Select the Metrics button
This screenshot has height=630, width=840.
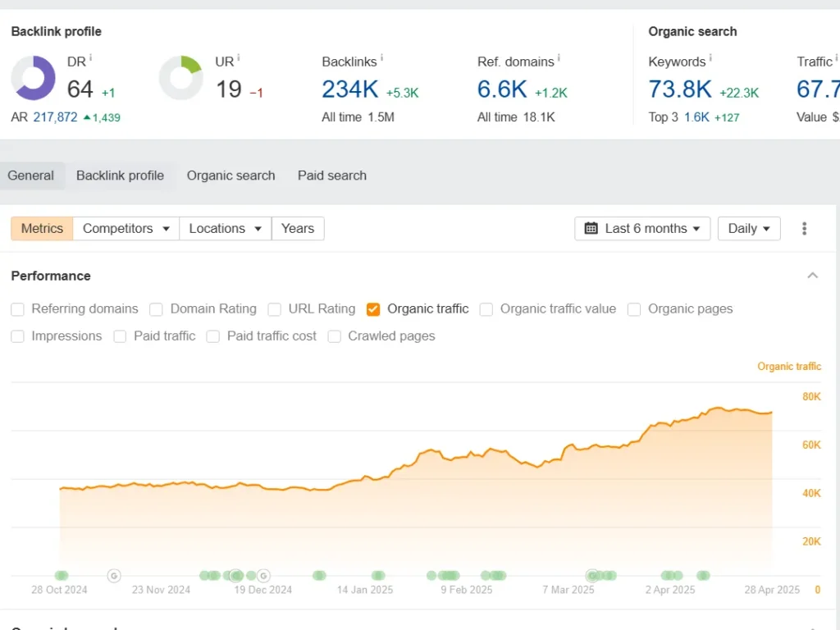click(x=42, y=229)
